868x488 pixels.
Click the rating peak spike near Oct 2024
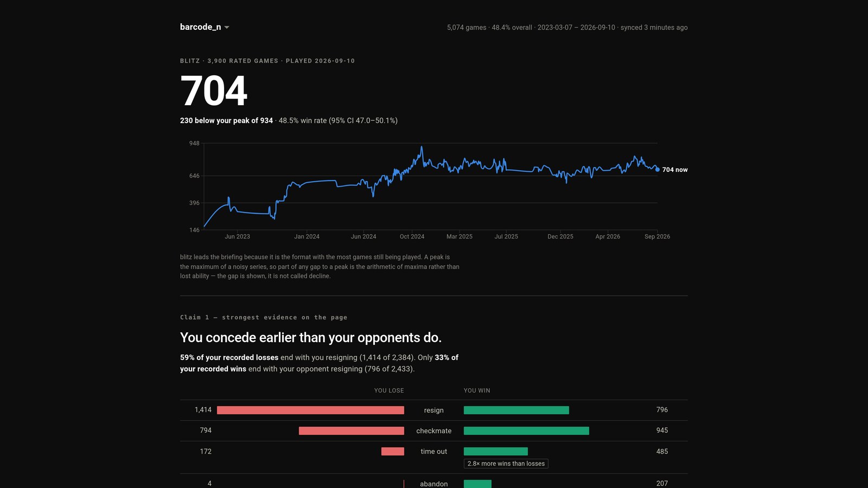click(421, 148)
